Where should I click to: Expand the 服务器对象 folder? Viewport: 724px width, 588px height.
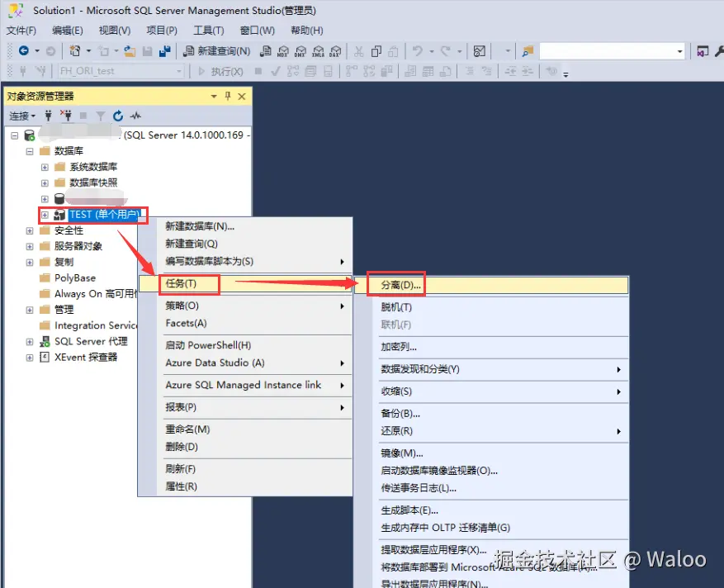(x=30, y=246)
